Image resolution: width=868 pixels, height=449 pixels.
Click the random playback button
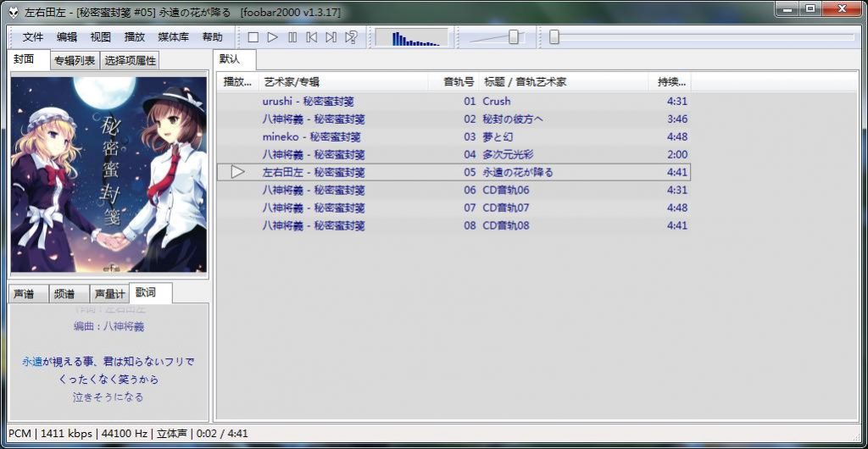coord(351,37)
